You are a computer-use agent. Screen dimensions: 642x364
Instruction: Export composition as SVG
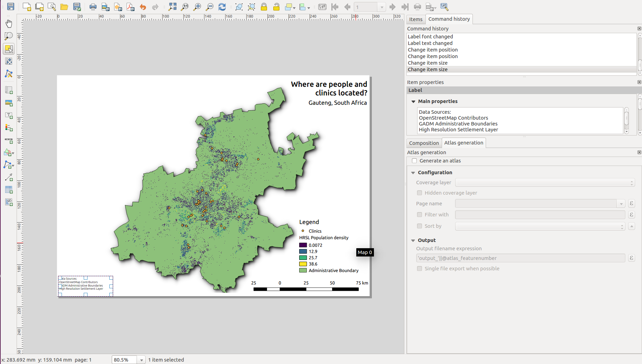click(118, 7)
